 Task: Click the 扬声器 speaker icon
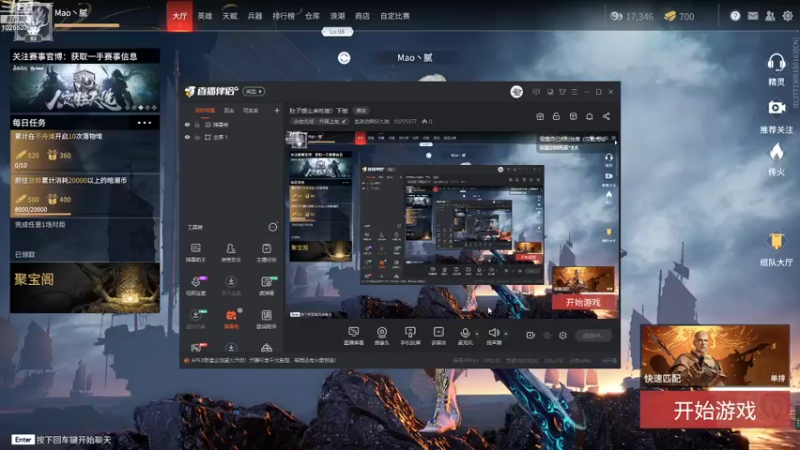(493, 335)
